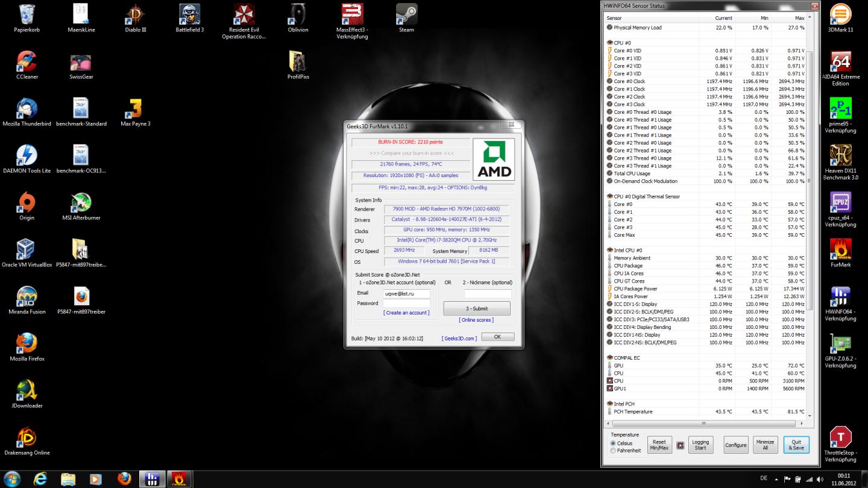
Task: Open DAEMON Tools Lite shortcut
Action: pyautogui.click(x=27, y=159)
